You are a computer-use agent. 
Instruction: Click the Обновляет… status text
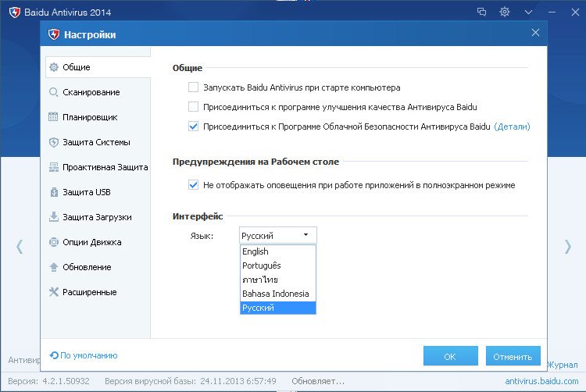(x=318, y=381)
